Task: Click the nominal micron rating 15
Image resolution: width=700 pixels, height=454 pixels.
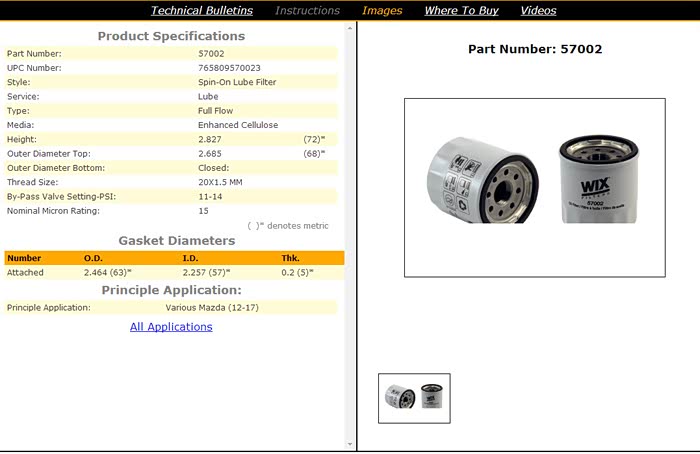Action: coord(204,211)
